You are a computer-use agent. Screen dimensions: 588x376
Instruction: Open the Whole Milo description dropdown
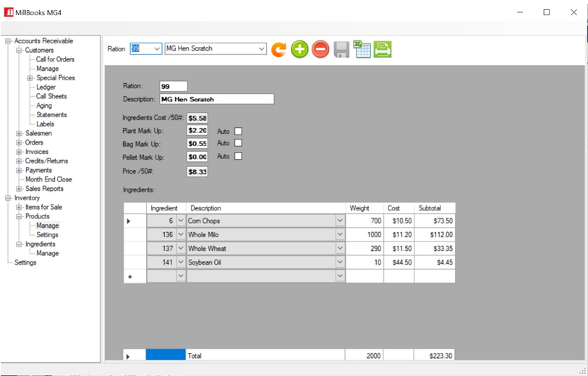coord(340,235)
